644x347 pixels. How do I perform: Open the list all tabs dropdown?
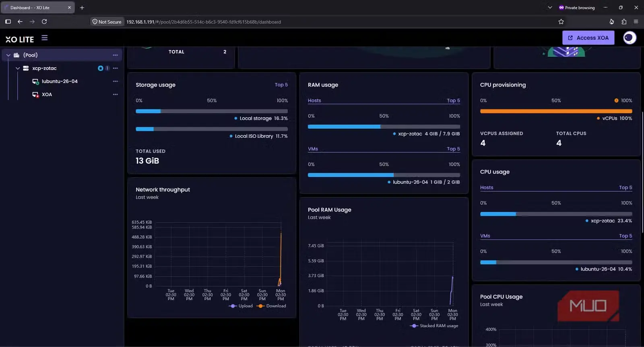tap(550, 8)
